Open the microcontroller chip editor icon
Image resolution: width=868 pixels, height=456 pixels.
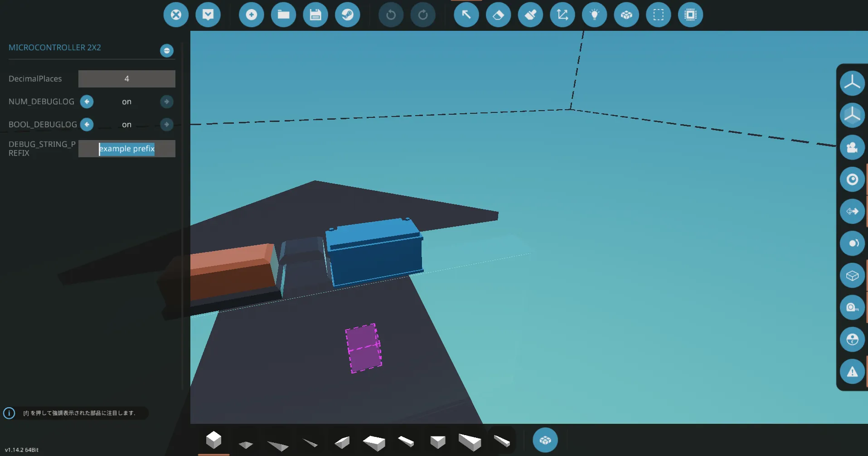pos(690,15)
